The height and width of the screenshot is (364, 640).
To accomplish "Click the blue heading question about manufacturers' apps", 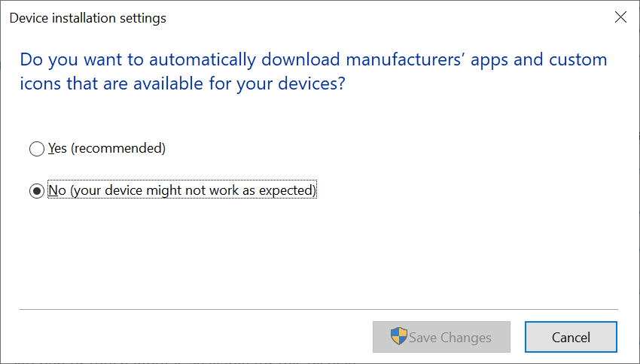I will pyautogui.click(x=313, y=71).
